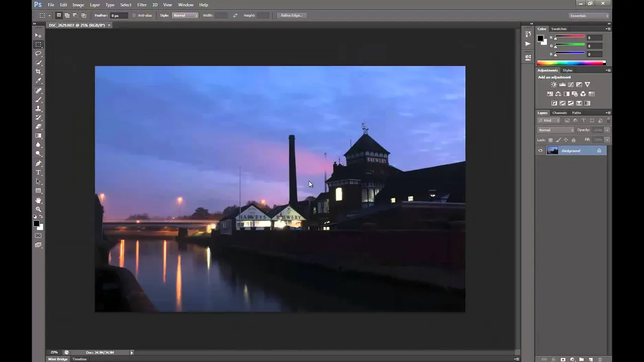Open the Filter menu
Viewport: 644px width, 362px height.
(142, 5)
